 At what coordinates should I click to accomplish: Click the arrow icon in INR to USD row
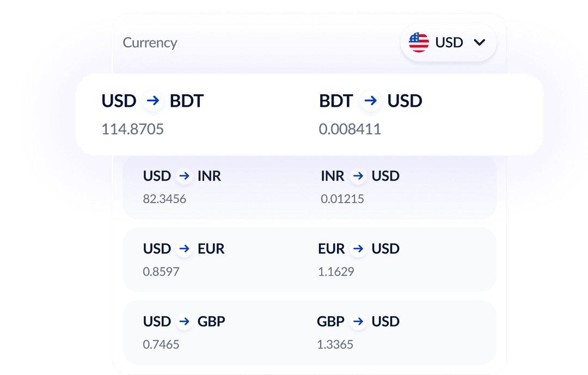(x=358, y=176)
